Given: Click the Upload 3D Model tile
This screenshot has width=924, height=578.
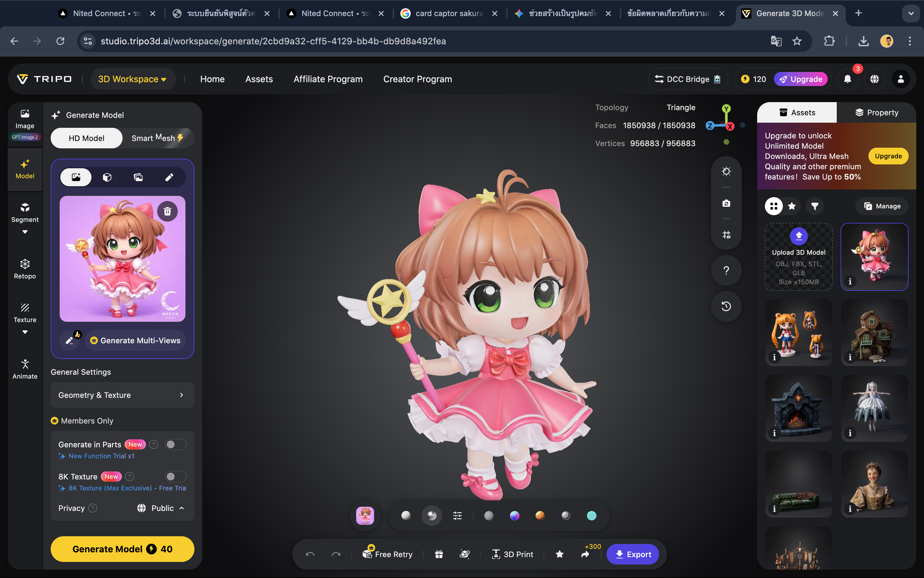Looking at the screenshot, I should point(799,257).
